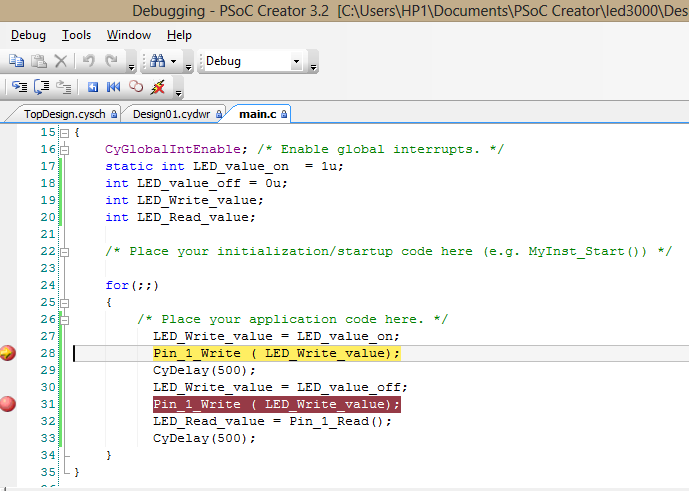
Task: Collapse the for-loop block at line 25
Action: point(64,285)
